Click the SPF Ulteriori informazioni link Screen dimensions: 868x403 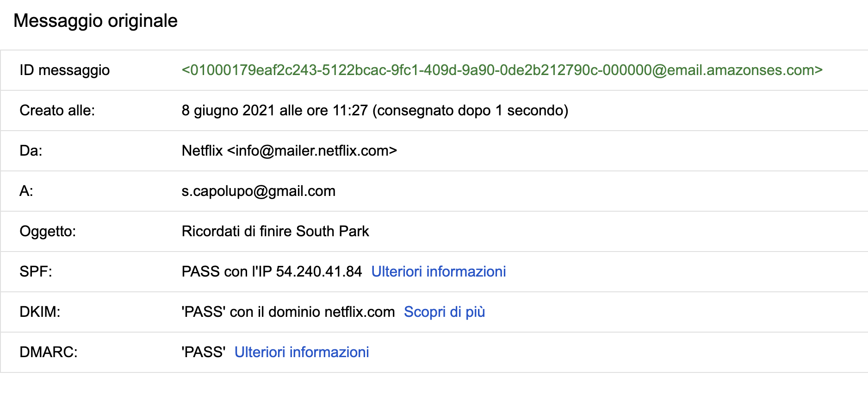tap(439, 271)
